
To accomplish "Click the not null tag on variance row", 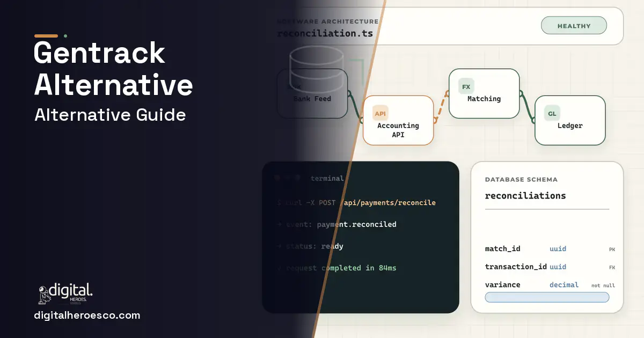I will [x=603, y=285].
